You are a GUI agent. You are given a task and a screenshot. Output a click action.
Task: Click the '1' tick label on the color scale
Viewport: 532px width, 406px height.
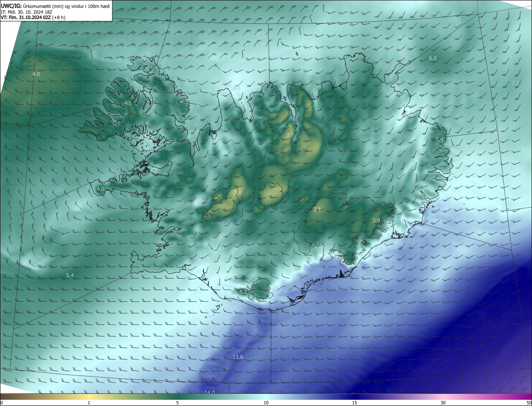pos(89,403)
